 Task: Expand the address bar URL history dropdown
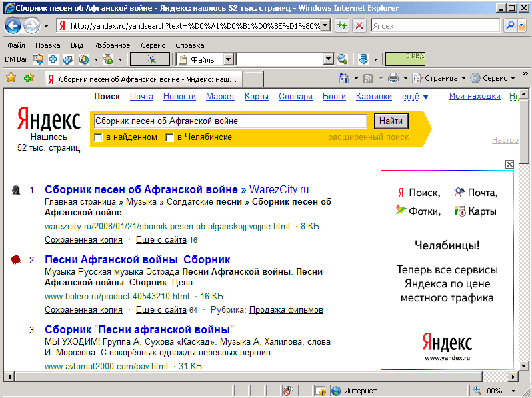325,25
